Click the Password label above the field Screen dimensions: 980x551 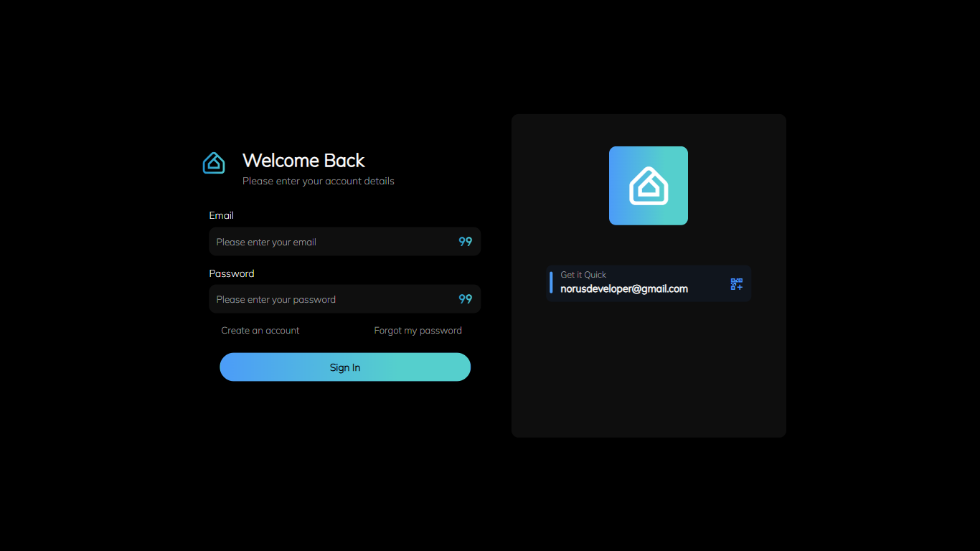pos(232,273)
